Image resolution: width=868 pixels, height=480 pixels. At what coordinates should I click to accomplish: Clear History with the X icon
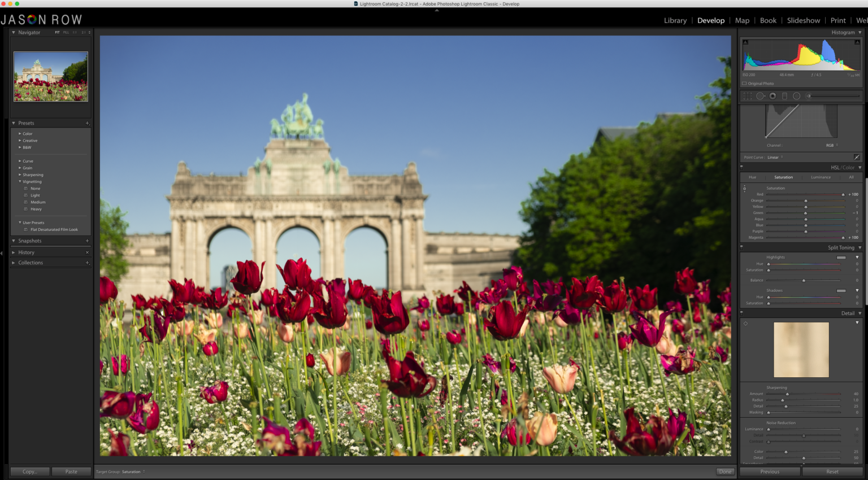coord(87,252)
